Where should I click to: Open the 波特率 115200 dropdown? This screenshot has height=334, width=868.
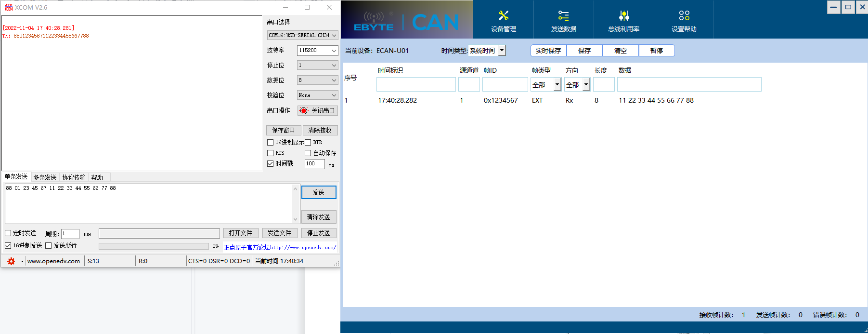coord(318,51)
